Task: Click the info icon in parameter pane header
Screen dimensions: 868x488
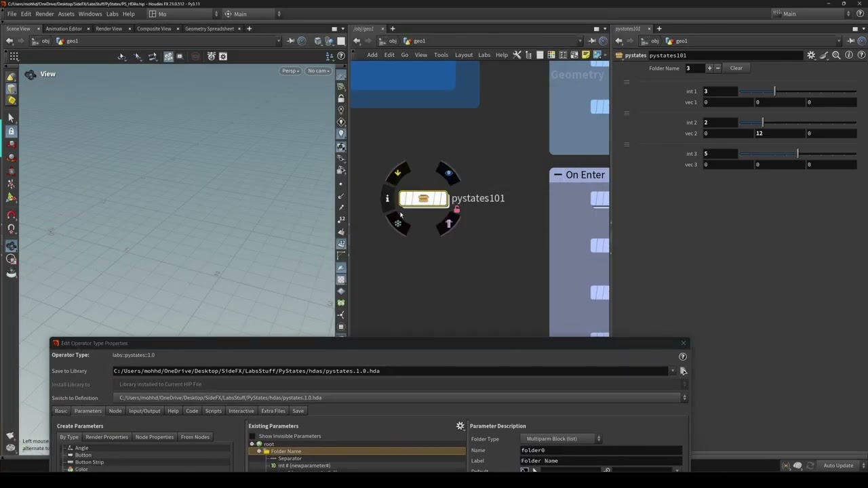Action: coord(849,55)
